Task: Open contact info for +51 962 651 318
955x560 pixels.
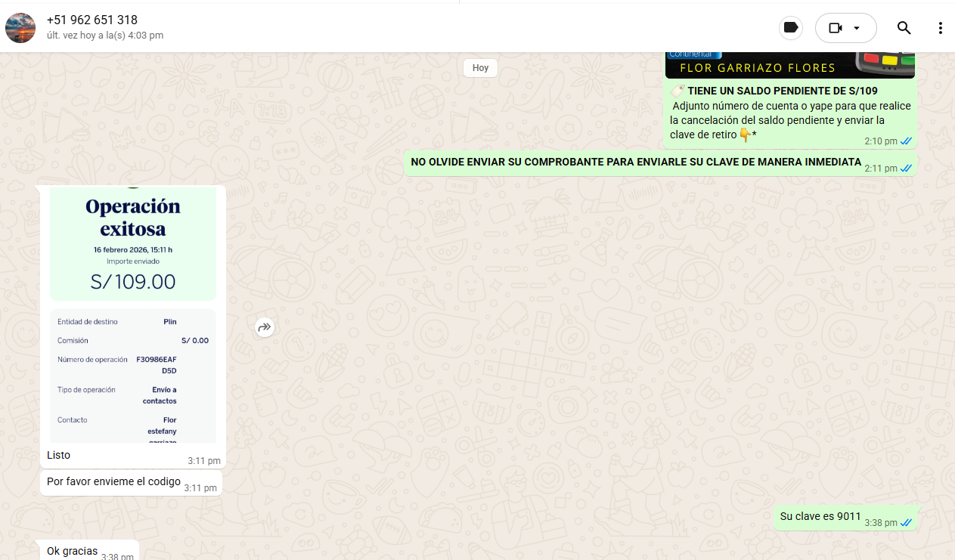Action: [92, 20]
